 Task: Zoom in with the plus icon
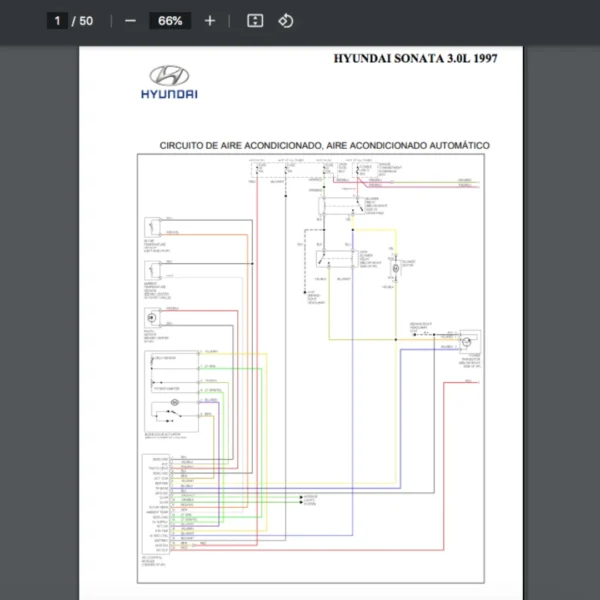[x=209, y=21]
